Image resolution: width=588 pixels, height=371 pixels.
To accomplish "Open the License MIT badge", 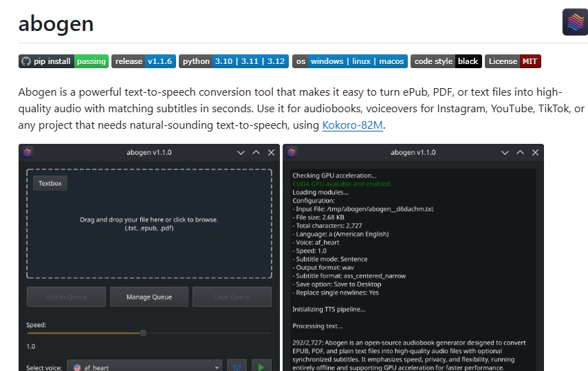I will (513, 61).
